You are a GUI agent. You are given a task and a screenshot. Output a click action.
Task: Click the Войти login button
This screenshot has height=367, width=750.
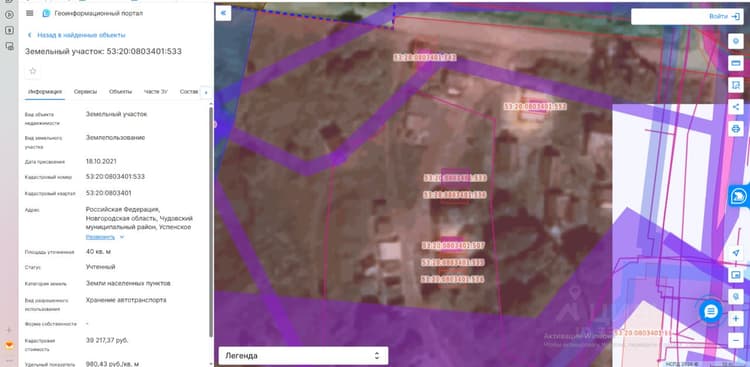click(x=724, y=16)
